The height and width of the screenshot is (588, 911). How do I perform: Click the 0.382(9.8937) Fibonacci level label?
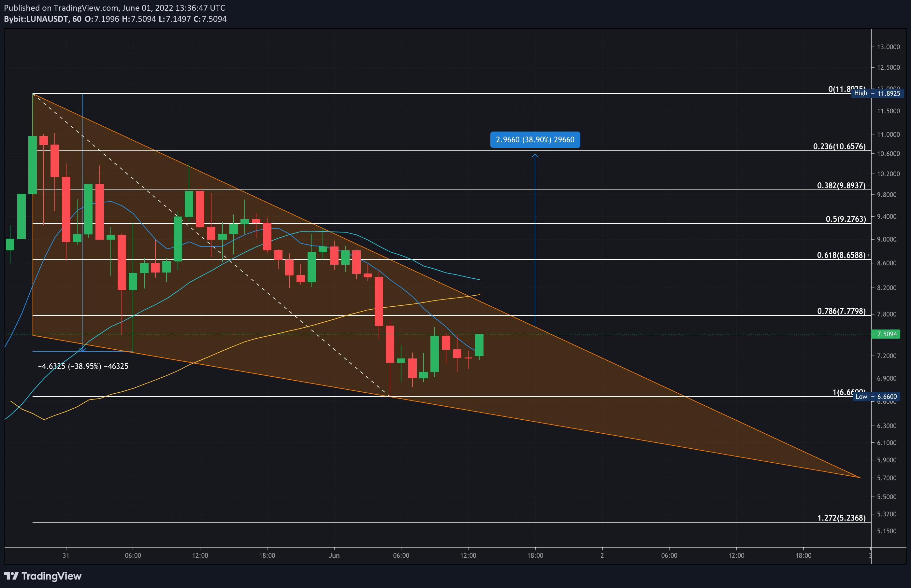click(841, 186)
